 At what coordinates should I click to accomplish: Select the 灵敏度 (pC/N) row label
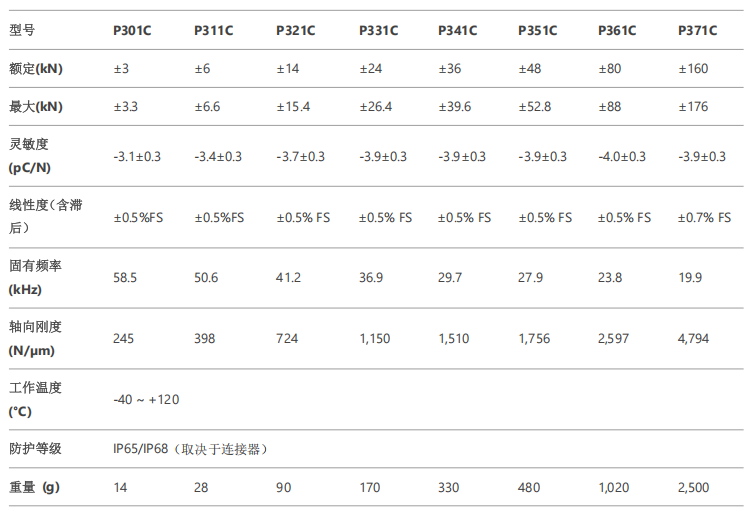pyautogui.click(x=30, y=156)
